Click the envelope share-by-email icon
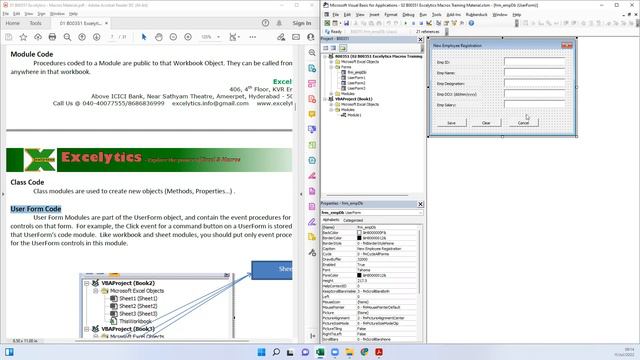 [x=296, y=37]
